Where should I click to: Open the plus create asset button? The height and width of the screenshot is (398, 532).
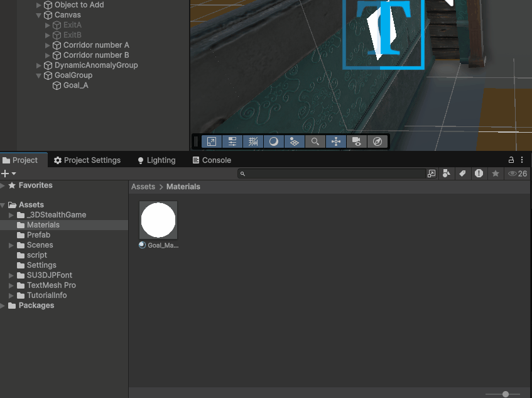[x=8, y=174]
